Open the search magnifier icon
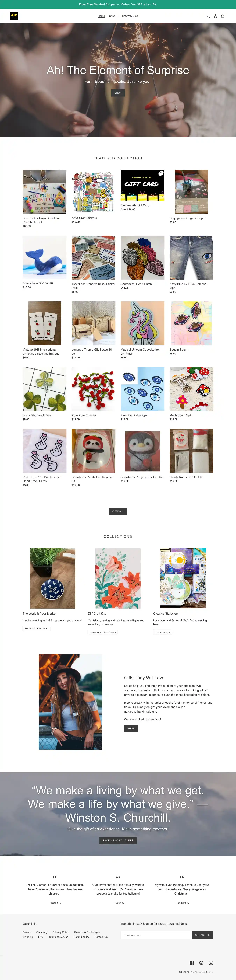This screenshot has width=236, height=980. pos(208,16)
